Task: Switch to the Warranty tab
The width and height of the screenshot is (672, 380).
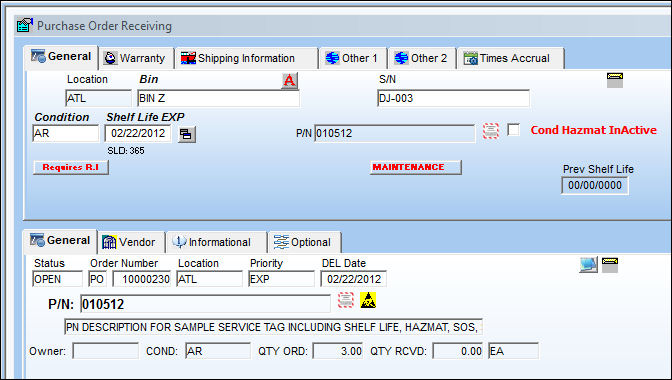Action: click(135, 58)
